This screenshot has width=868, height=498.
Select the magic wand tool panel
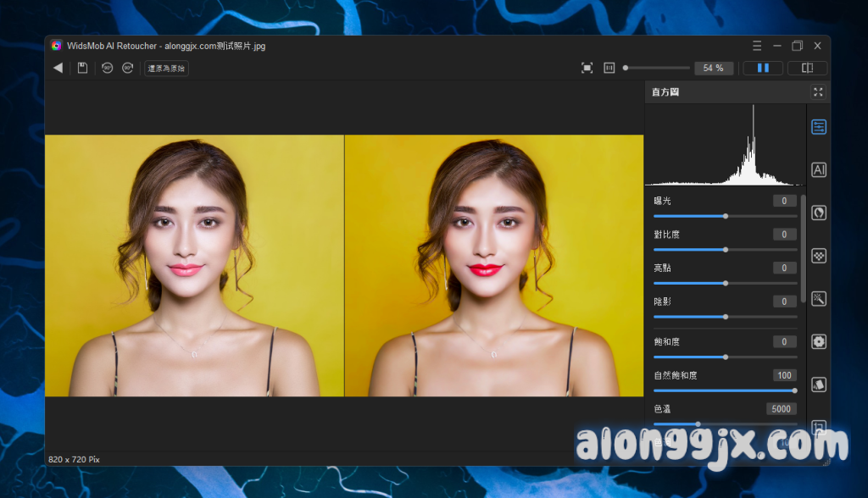pyautogui.click(x=819, y=298)
